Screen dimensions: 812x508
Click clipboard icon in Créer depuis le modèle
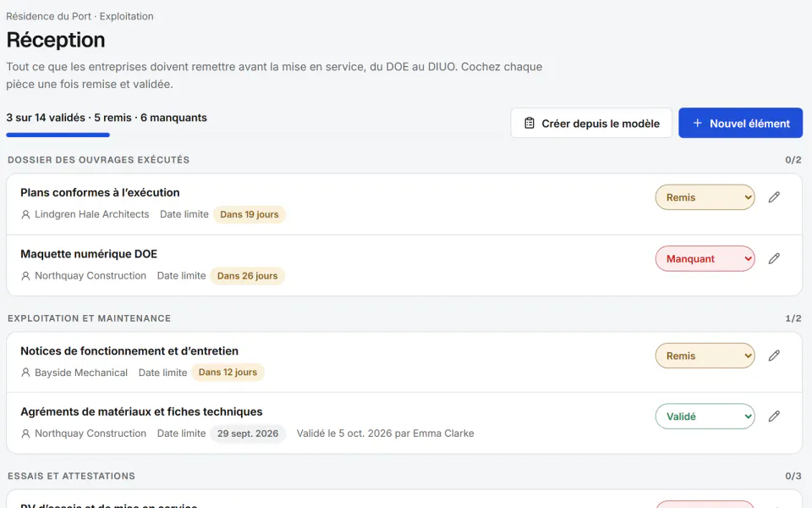tap(529, 124)
